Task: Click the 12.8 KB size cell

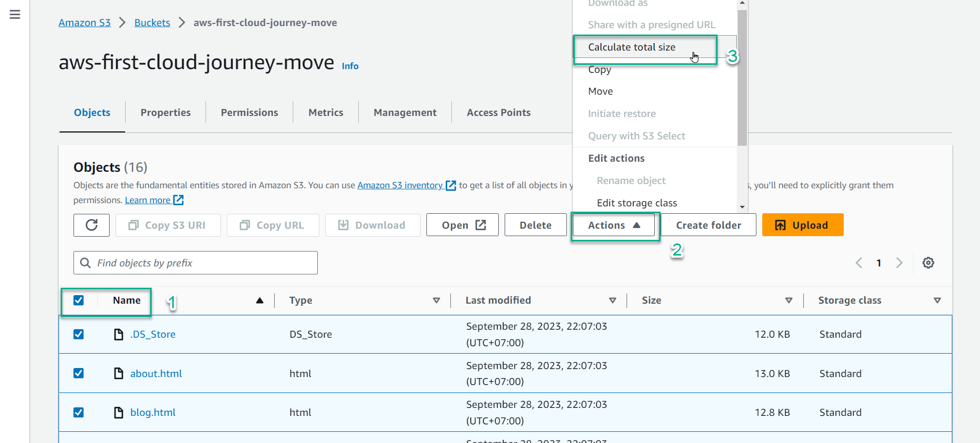Action: [772, 412]
